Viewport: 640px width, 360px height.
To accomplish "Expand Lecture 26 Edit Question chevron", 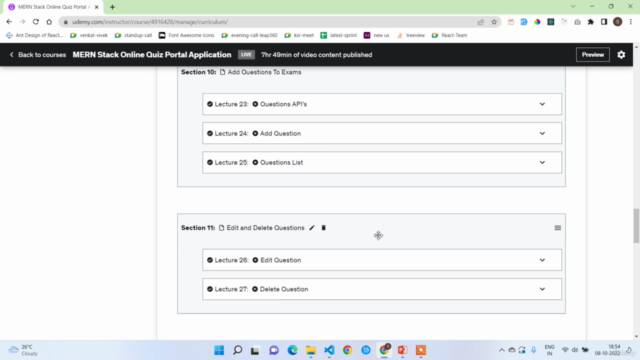I will tap(542, 260).
